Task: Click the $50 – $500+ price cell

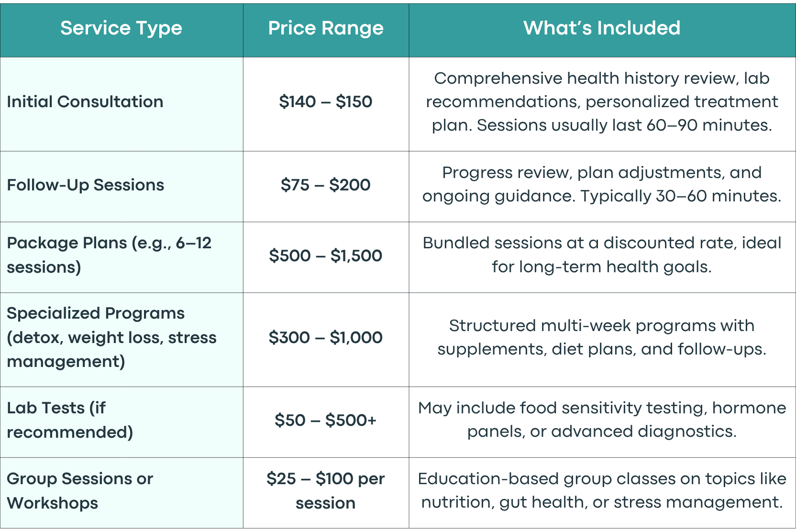Action: tap(326, 422)
